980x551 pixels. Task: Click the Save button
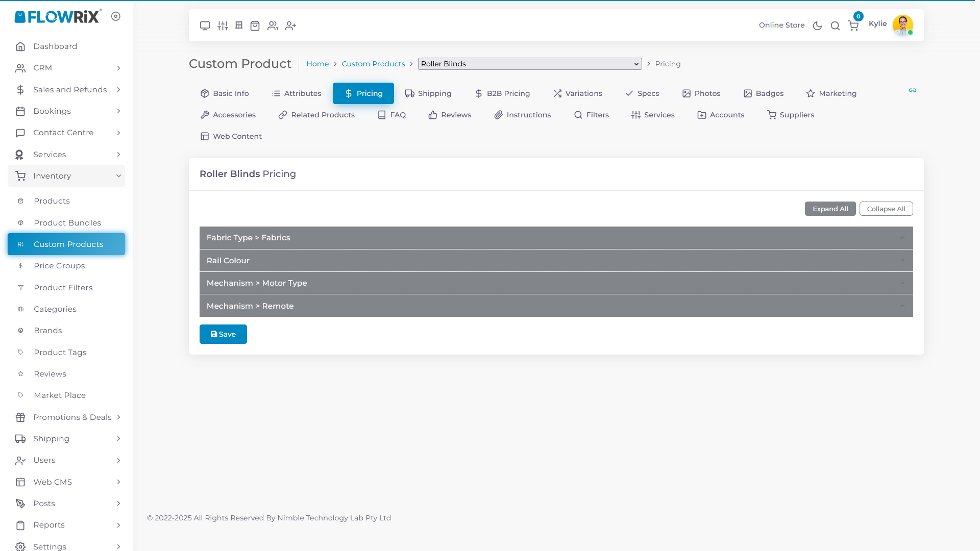pyautogui.click(x=223, y=334)
